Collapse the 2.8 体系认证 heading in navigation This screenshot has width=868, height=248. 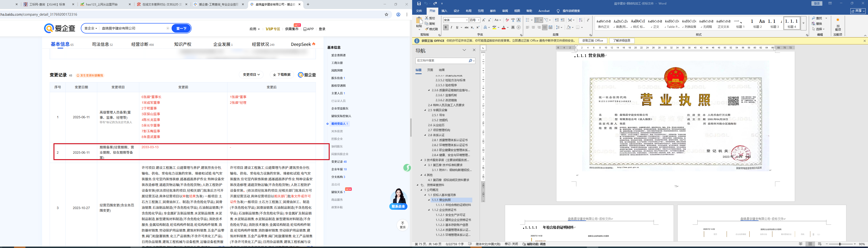click(x=426, y=135)
